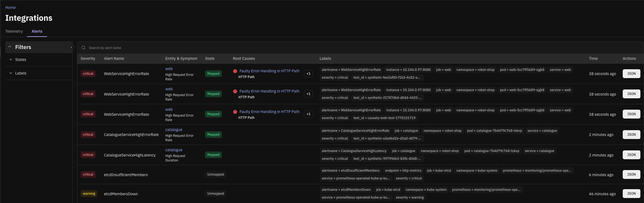Click Unmapped state badge for etcdInsufficientMembers

(215, 174)
